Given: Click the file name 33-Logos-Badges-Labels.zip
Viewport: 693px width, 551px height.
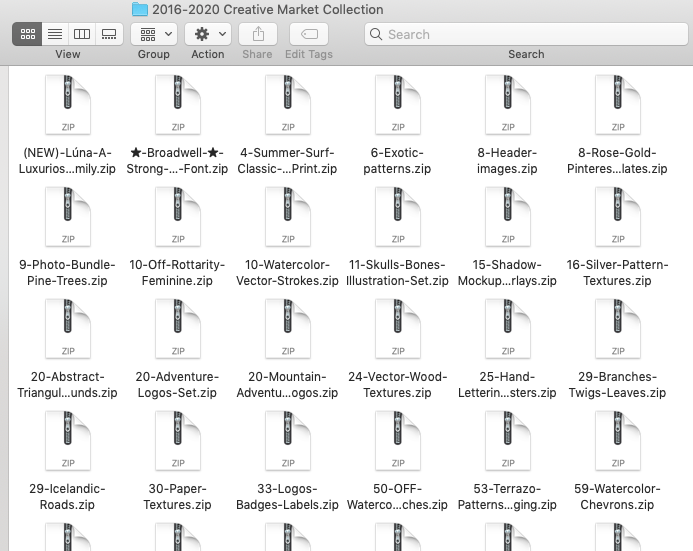Looking at the screenshot, I should tap(287, 497).
